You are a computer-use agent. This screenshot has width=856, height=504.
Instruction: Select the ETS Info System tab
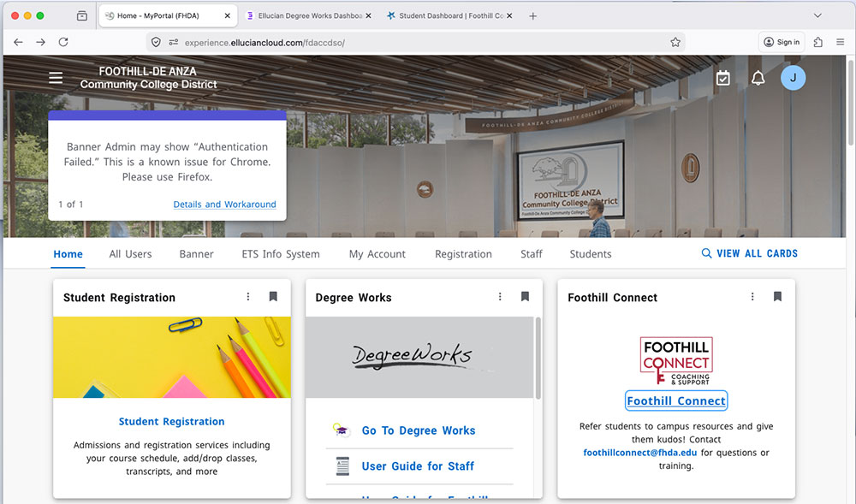click(281, 254)
